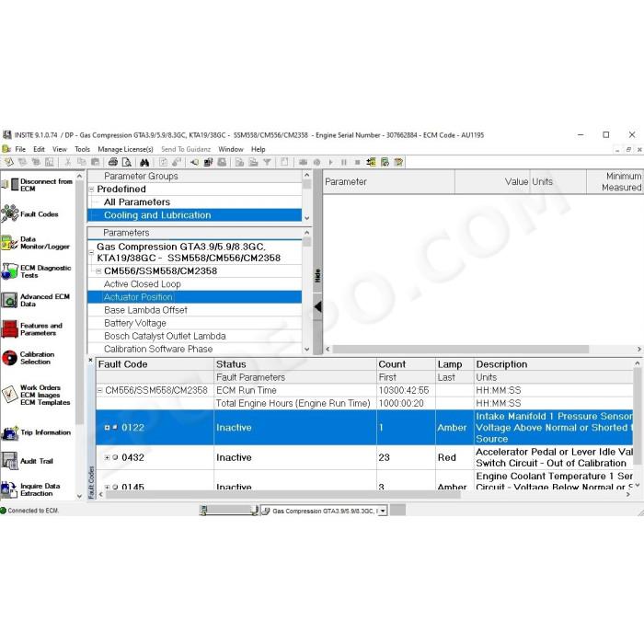Open Features and Parameters
This screenshot has height=644, width=644.
[33, 329]
